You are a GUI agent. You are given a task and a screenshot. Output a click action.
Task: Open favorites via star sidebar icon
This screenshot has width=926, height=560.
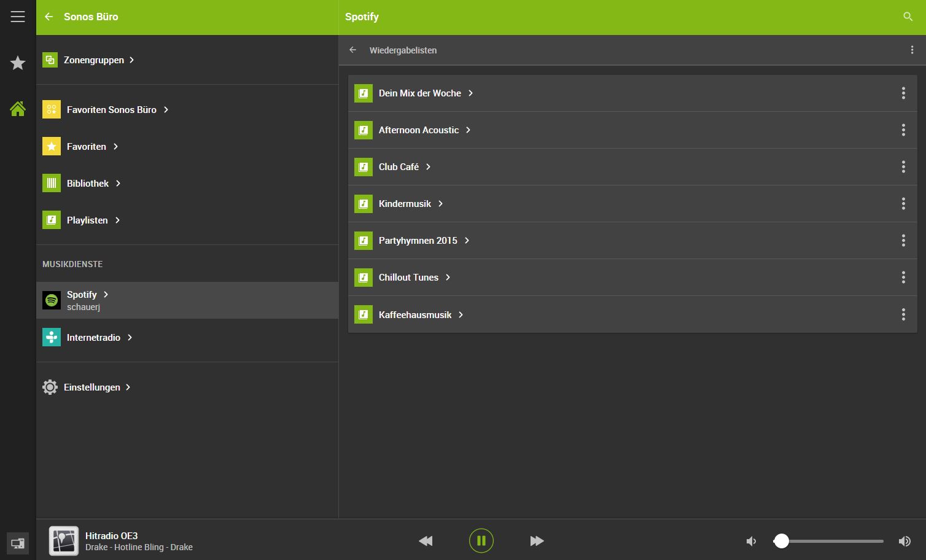[18, 63]
